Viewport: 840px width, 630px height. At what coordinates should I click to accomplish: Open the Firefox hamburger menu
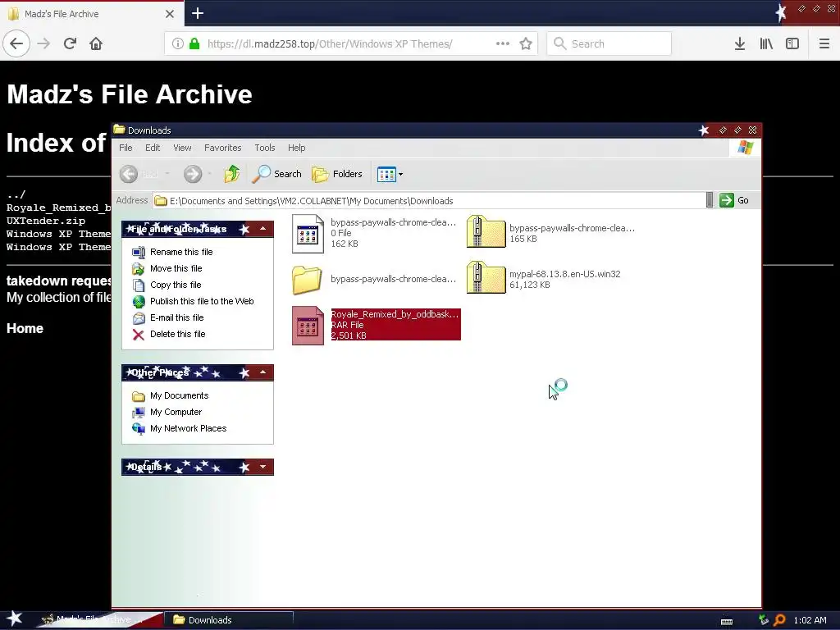[x=824, y=43]
